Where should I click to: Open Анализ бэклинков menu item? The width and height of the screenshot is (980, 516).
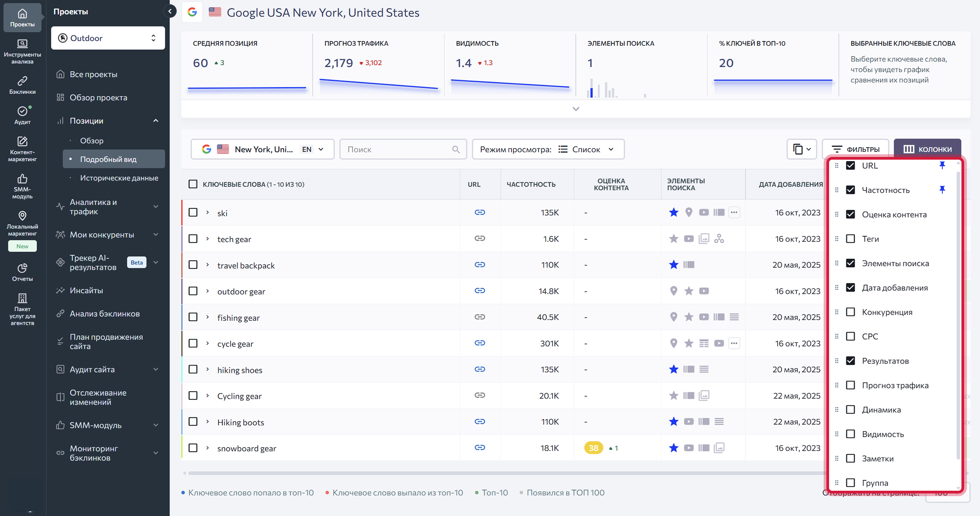click(105, 314)
